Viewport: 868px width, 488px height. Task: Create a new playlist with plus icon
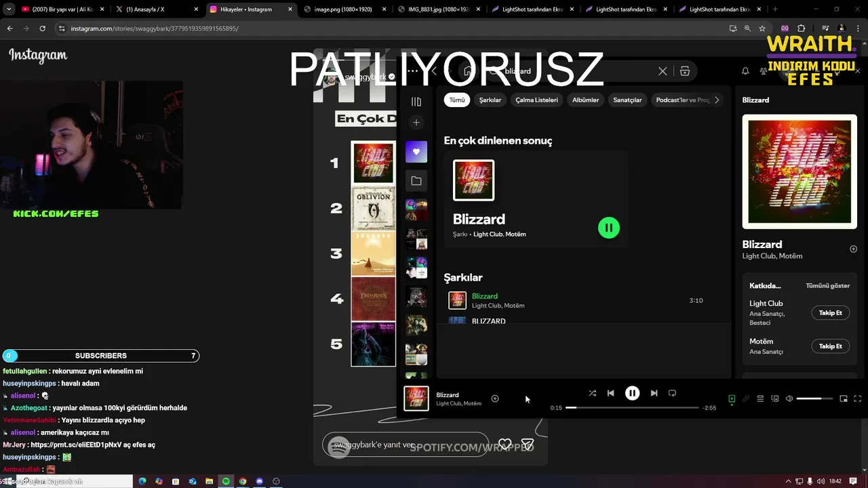click(x=416, y=123)
